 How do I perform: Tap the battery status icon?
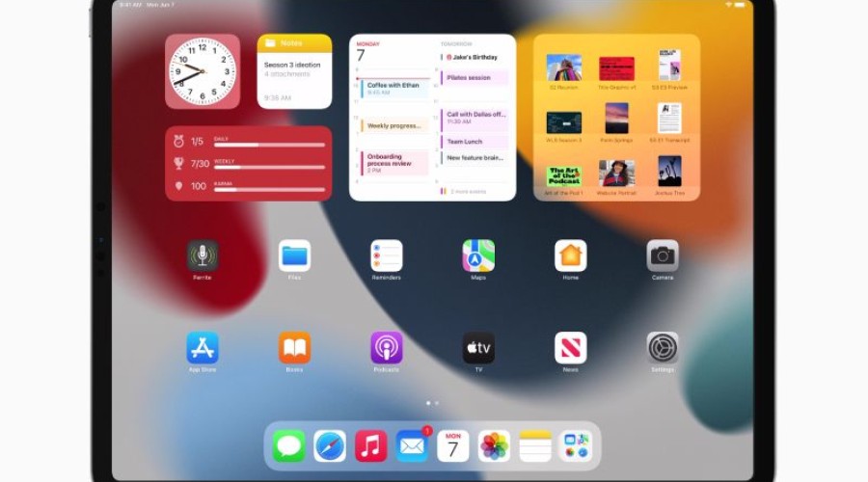(x=740, y=5)
